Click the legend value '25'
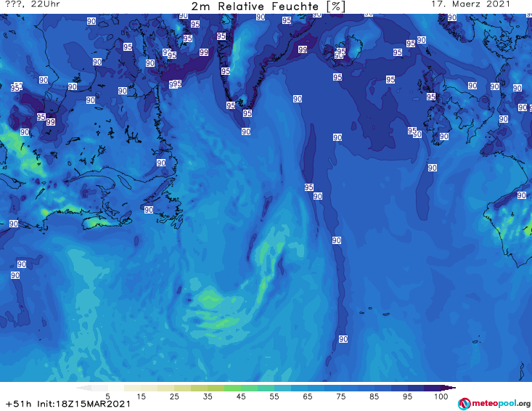This screenshot has height=411, width=532. click(174, 396)
